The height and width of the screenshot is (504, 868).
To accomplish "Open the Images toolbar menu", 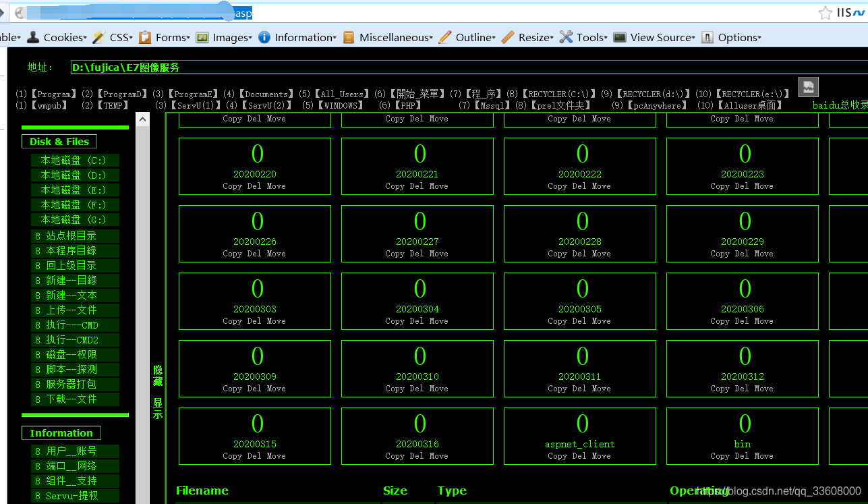I will (224, 37).
